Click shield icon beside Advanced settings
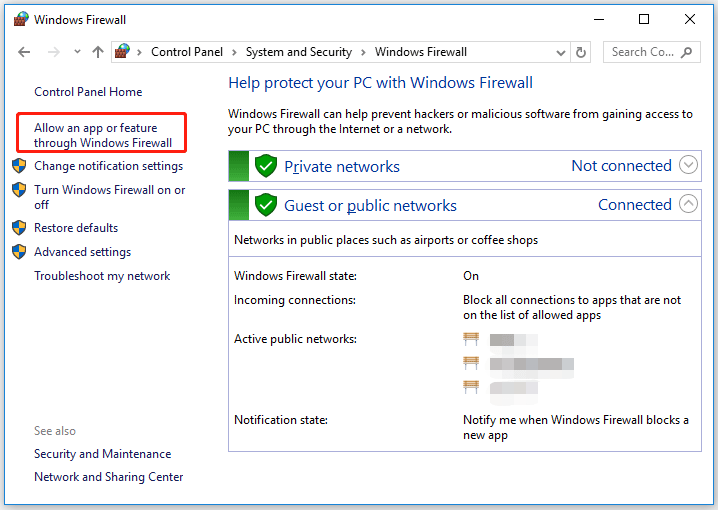 [19, 251]
